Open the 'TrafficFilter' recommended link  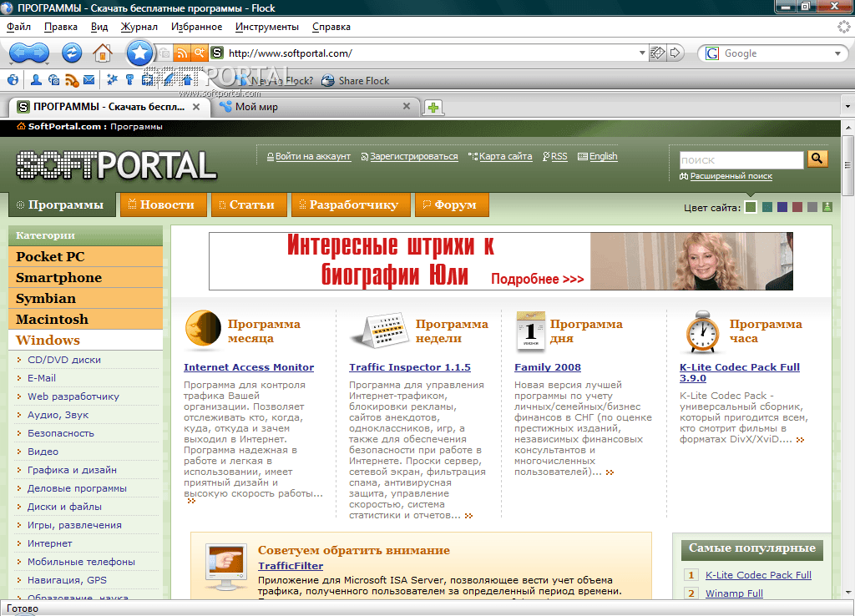coord(290,566)
